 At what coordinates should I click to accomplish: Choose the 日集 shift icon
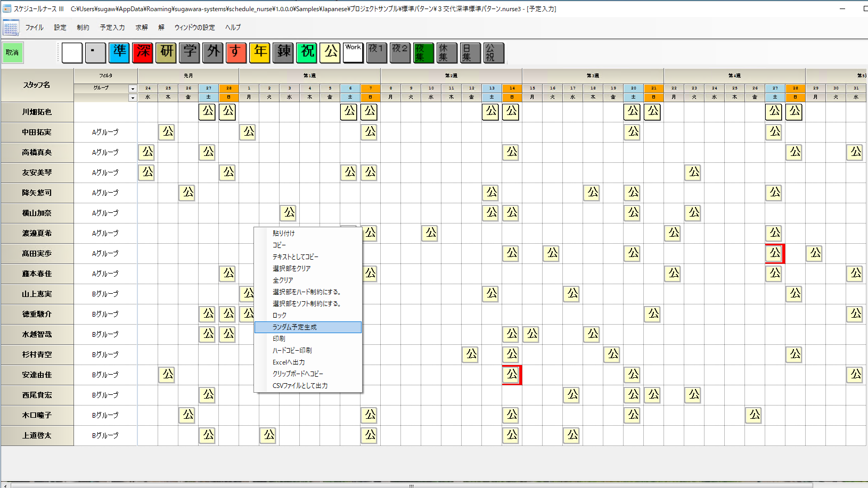470,53
